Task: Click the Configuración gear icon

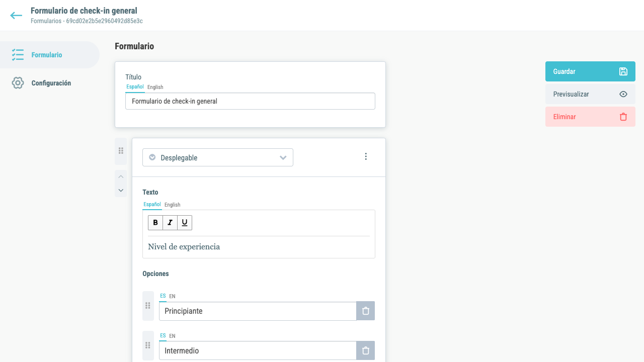Action: coord(18,83)
